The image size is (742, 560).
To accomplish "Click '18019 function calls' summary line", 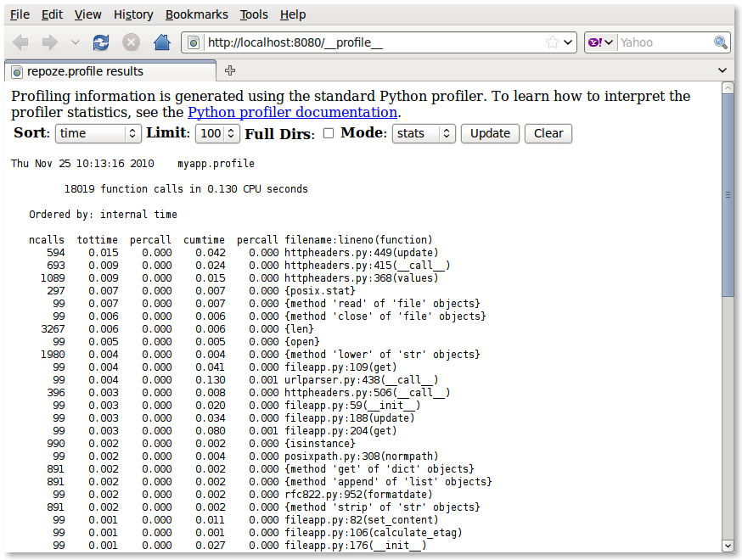I will [186, 189].
